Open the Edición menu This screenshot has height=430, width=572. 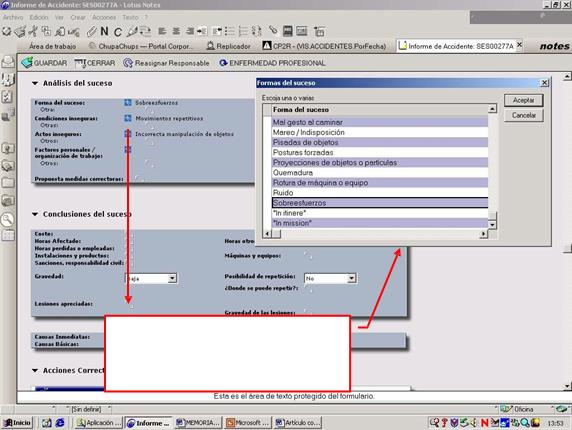click(39, 17)
